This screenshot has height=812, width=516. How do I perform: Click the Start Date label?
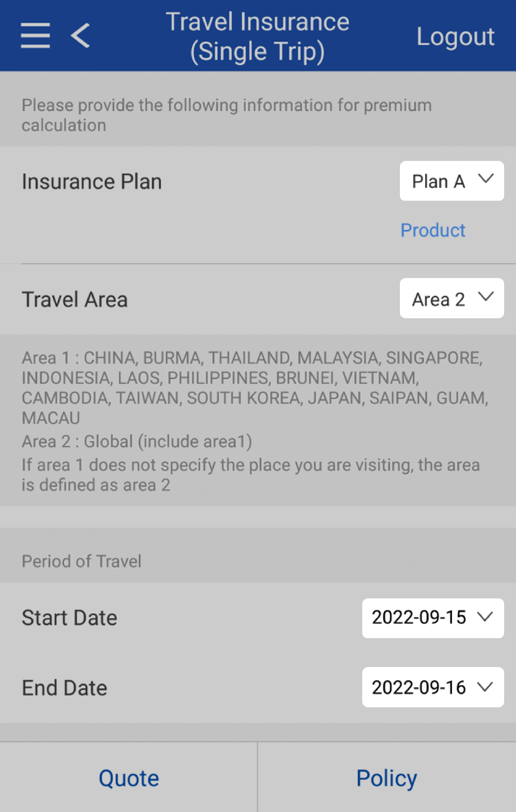(x=70, y=618)
